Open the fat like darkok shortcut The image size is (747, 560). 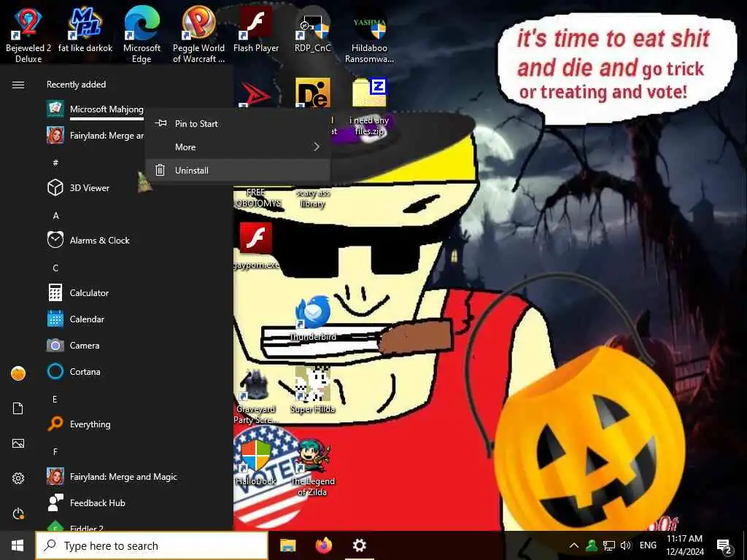[85, 29]
